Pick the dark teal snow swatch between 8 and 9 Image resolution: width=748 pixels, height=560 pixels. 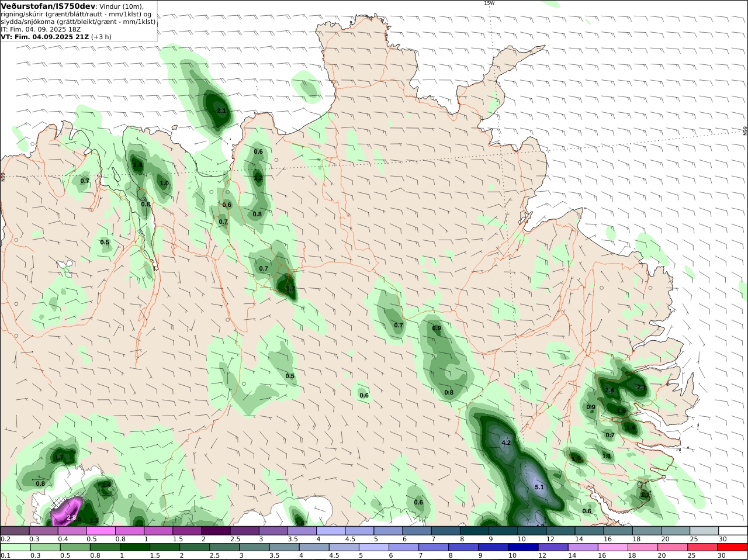[x=473, y=531]
